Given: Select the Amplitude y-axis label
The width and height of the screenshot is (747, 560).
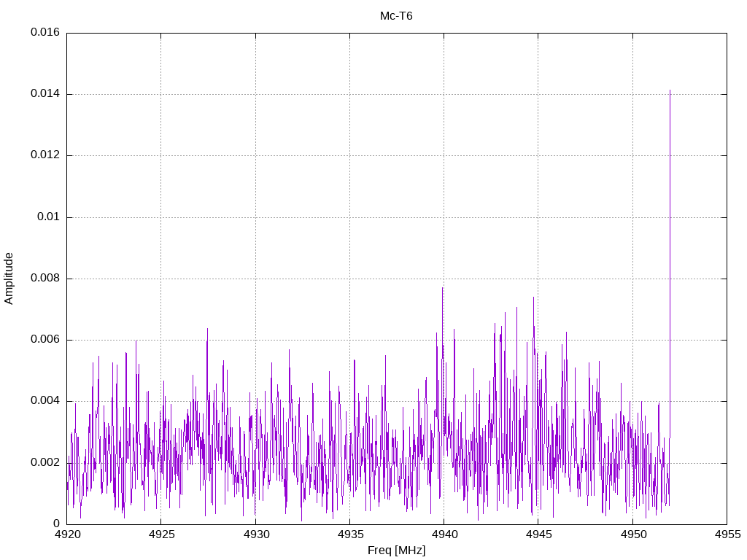Looking at the screenshot, I should coord(9,278).
